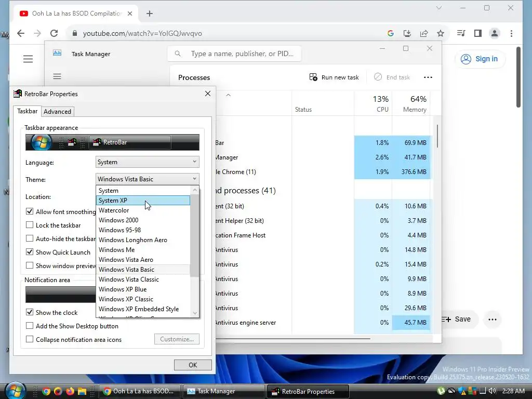Image resolution: width=532 pixels, height=399 pixels.
Task: Click the YouTube Sign in button
Action: (480, 59)
